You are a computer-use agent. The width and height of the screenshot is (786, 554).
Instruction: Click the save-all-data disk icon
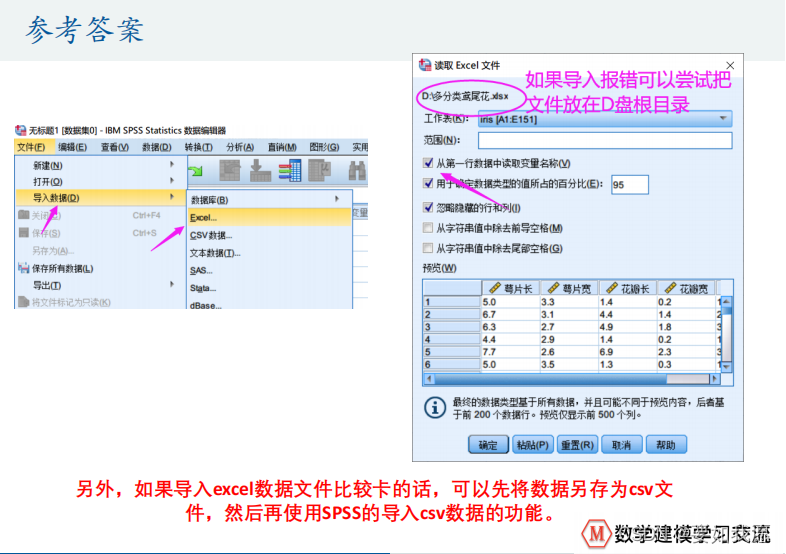click(x=24, y=268)
